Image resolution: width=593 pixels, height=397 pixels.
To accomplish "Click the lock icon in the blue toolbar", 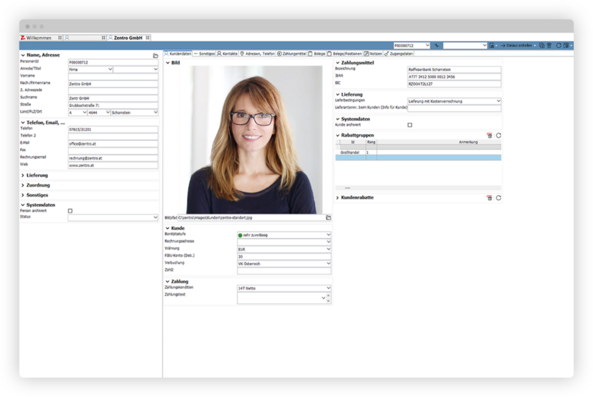I will [x=492, y=45].
